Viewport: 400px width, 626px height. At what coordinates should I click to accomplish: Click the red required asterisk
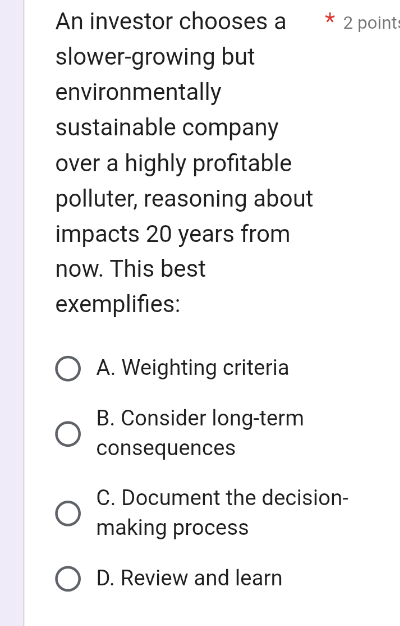click(329, 19)
